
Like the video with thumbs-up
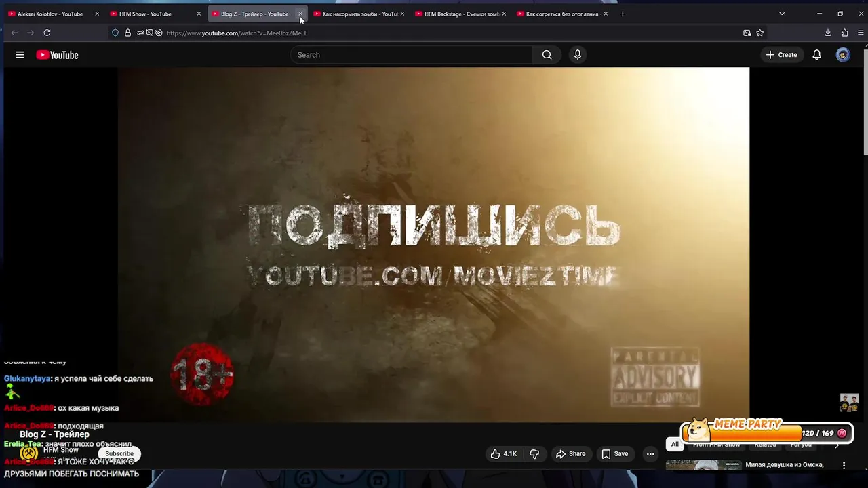pyautogui.click(x=504, y=454)
